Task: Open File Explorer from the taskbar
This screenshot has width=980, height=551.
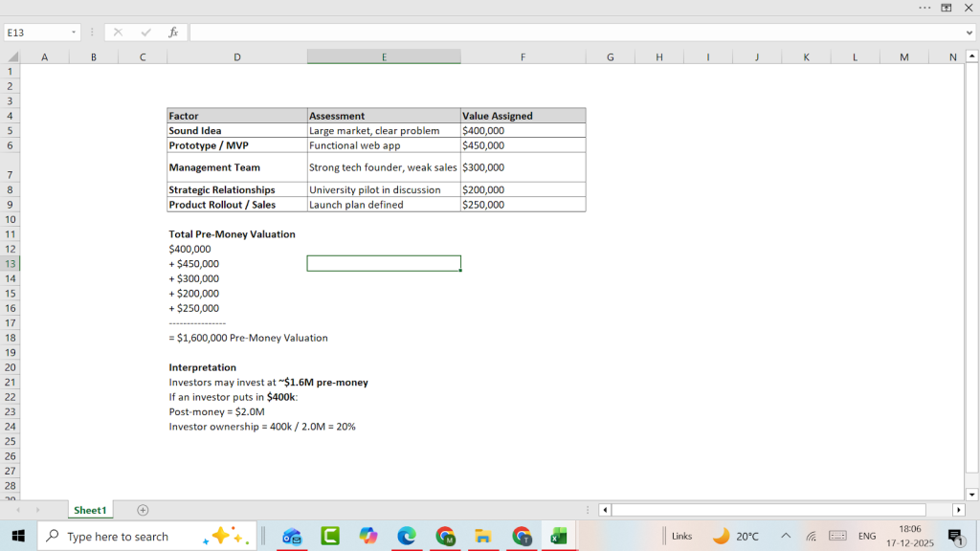Action: click(x=483, y=537)
